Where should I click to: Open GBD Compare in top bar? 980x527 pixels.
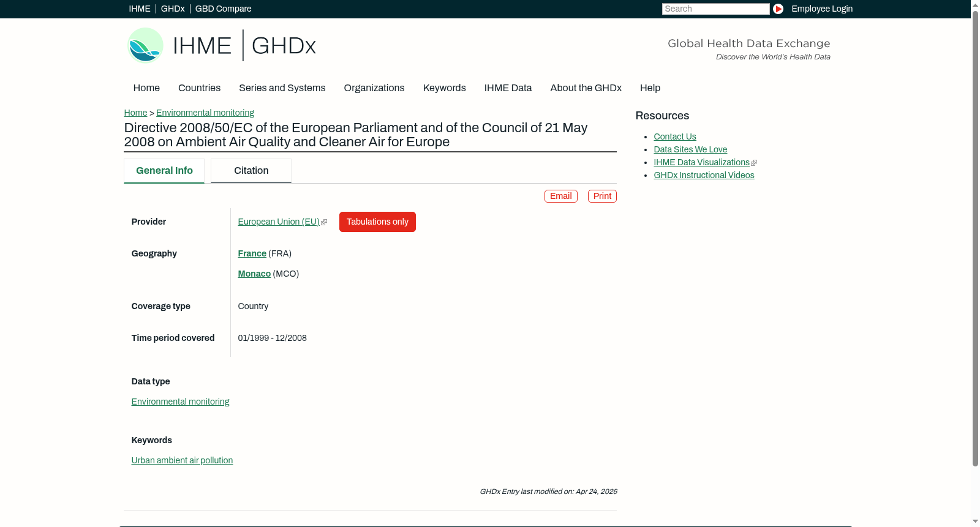pyautogui.click(x=223, y=9)
